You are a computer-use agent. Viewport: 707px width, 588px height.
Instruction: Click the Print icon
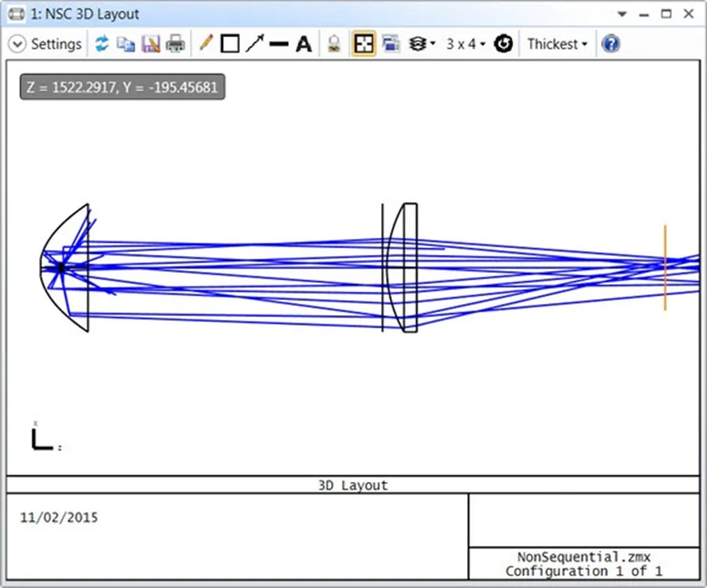pos(175,43)
